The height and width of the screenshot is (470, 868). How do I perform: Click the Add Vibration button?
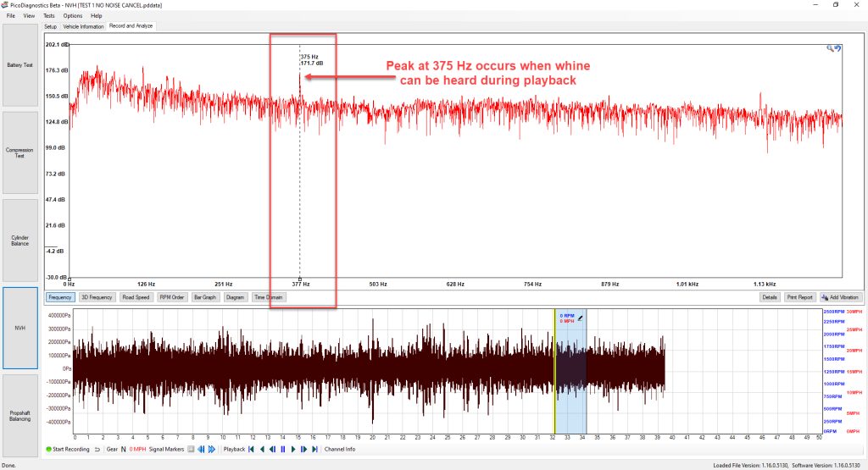coord(840,297)
